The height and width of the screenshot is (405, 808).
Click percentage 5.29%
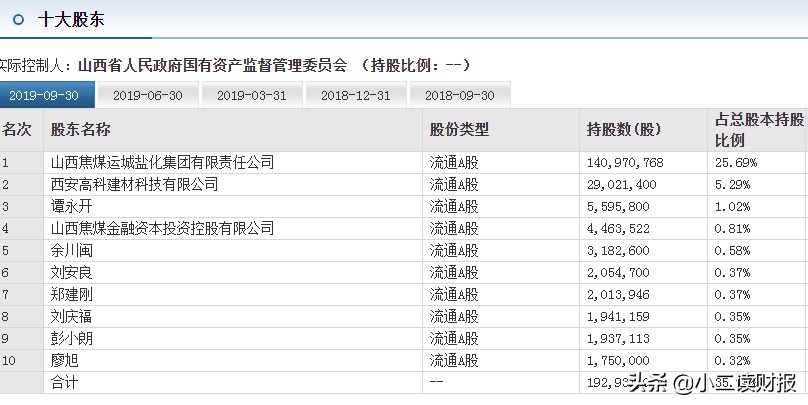point(732,185)
